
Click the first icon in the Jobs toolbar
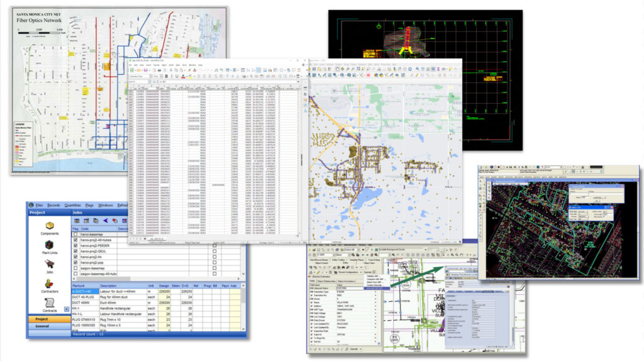coord(77,221)
